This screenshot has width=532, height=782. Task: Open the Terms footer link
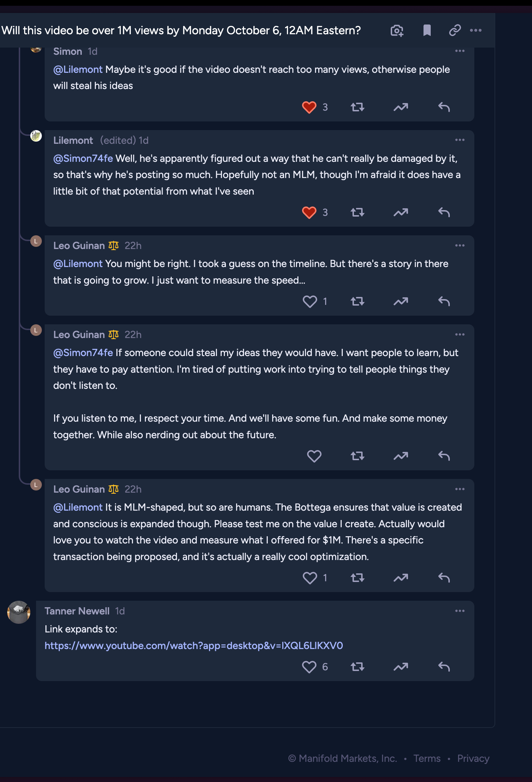click(x=427, y=759)
